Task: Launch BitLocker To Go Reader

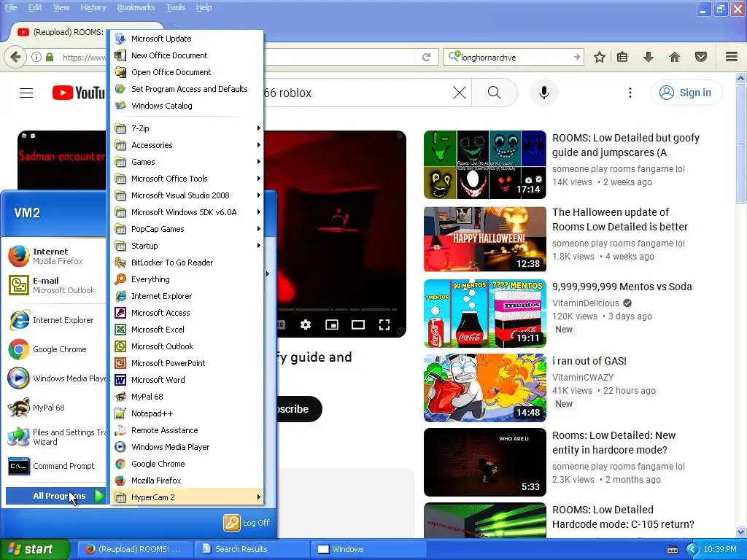Action: [187, 262]
